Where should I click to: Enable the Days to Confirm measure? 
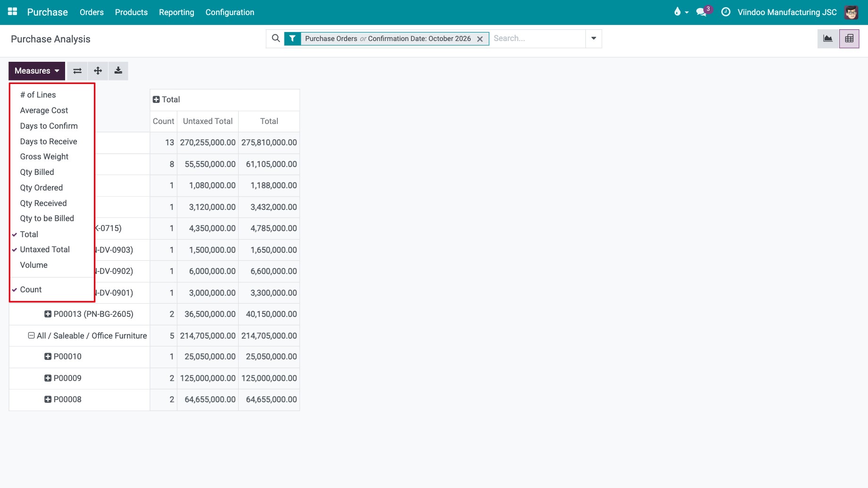point(52,126)
